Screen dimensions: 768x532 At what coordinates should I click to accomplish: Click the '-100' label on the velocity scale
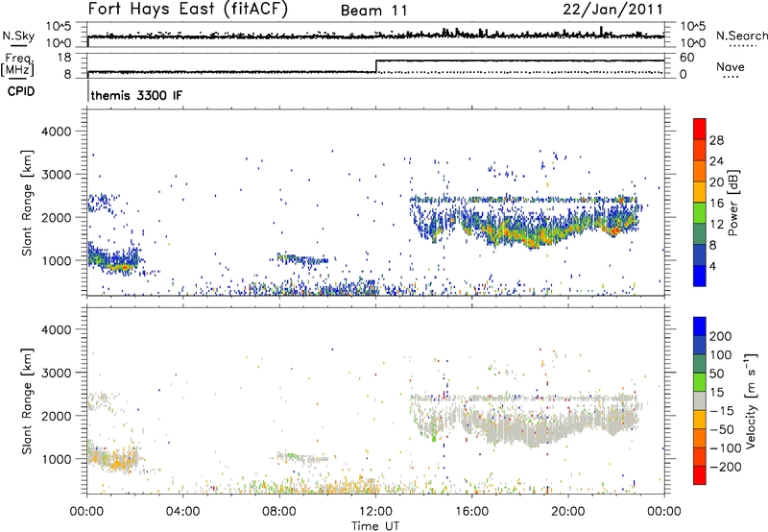726,448
